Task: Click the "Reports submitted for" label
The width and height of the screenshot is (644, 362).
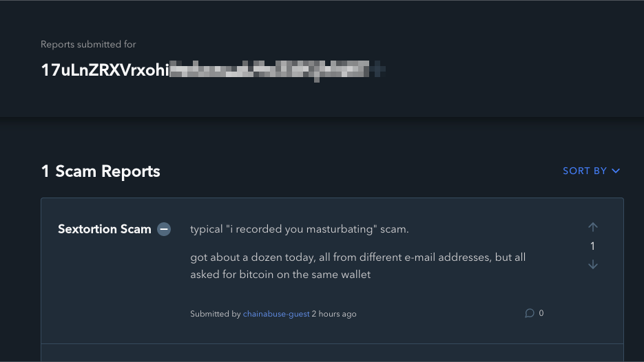Action: coord(88,45)
